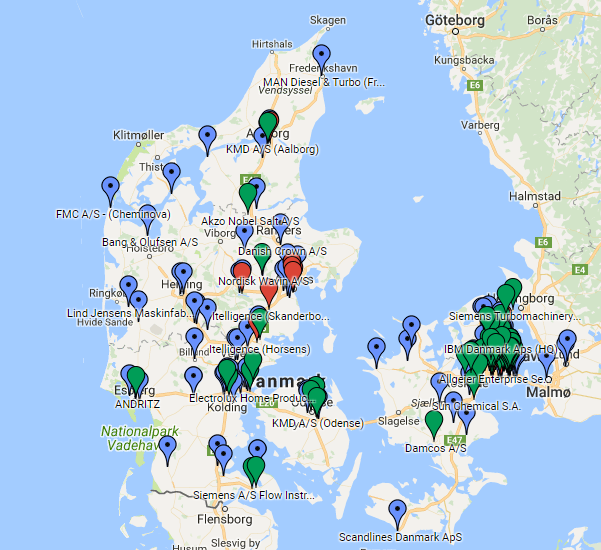
Task: Select the blue marker on Zealand's west coast
Action: [376, 351]
